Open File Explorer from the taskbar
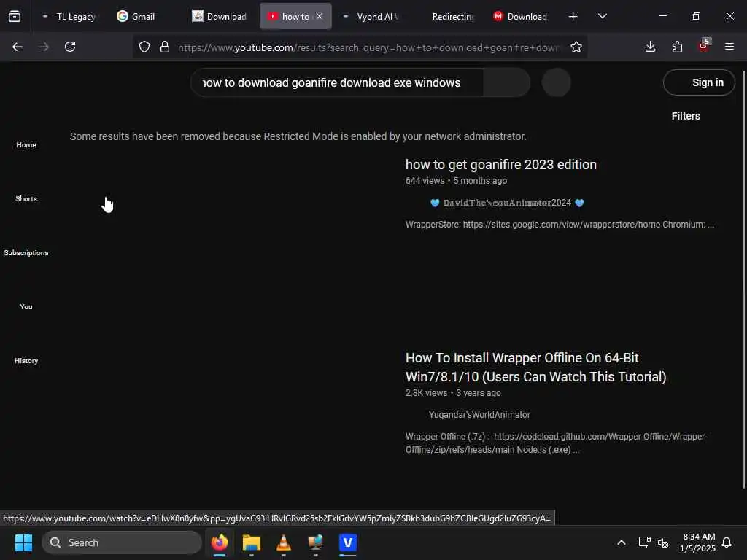 252,542
